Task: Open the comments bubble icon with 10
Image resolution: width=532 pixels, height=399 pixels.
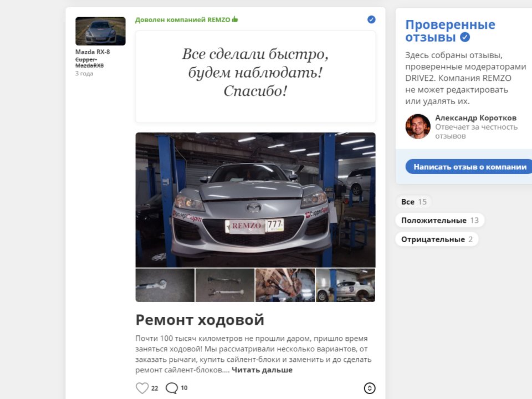Action: pyautogui.click(x=172, y=388)
